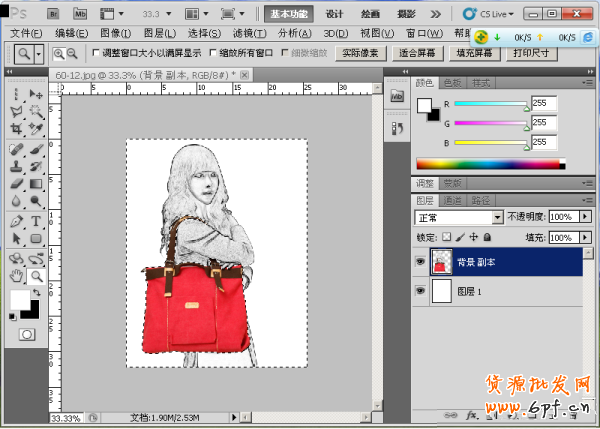Click the Mini Bridge (Mb) icon
The height and width of the screenshot is (429, 600).
point(80,14)
